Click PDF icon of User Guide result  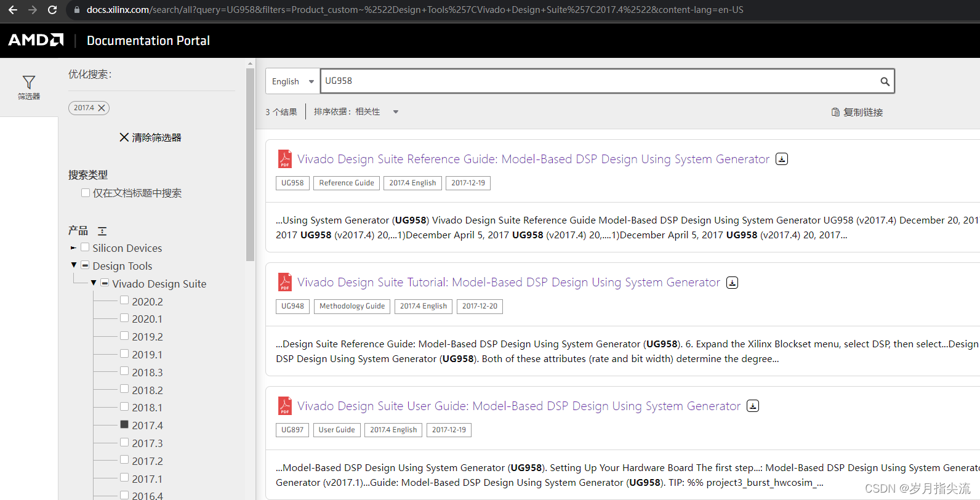pos(284,406)
